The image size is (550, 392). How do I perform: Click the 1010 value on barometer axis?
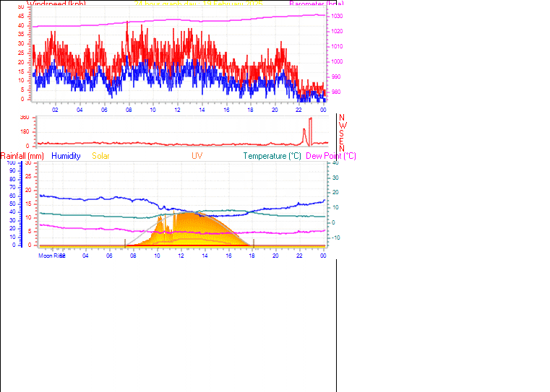337,46
